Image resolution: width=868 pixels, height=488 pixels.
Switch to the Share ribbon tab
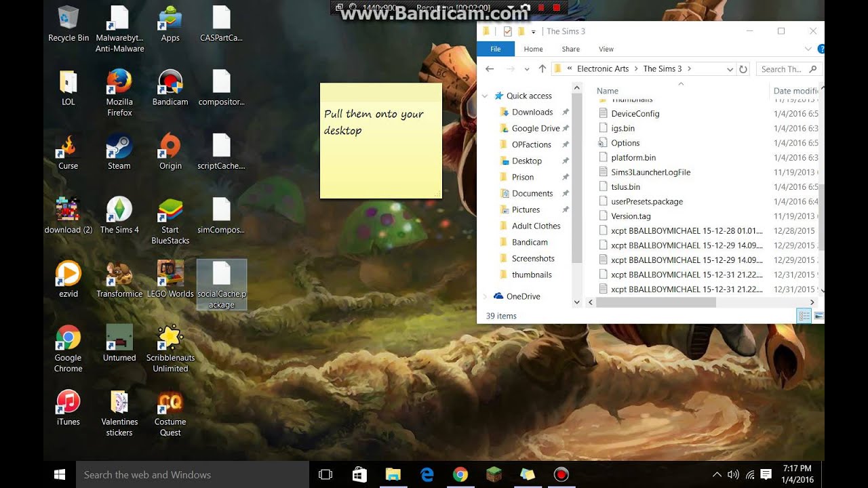(x=570, y=49)
